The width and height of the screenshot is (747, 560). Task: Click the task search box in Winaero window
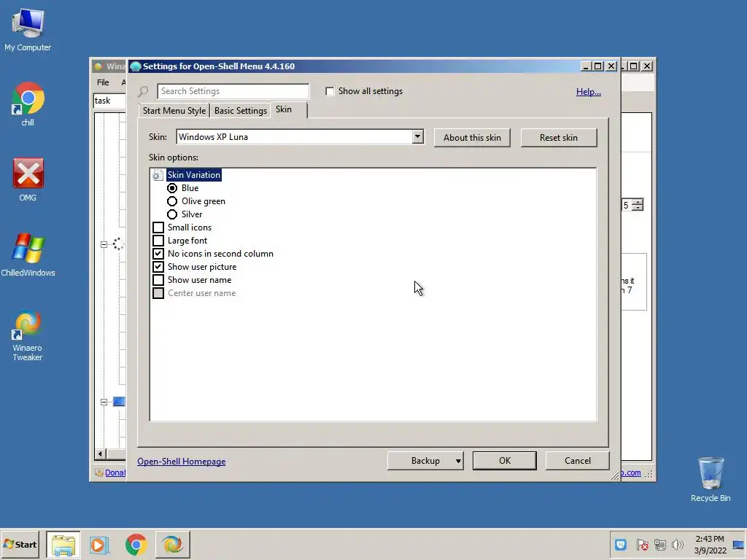coord(109,101)
